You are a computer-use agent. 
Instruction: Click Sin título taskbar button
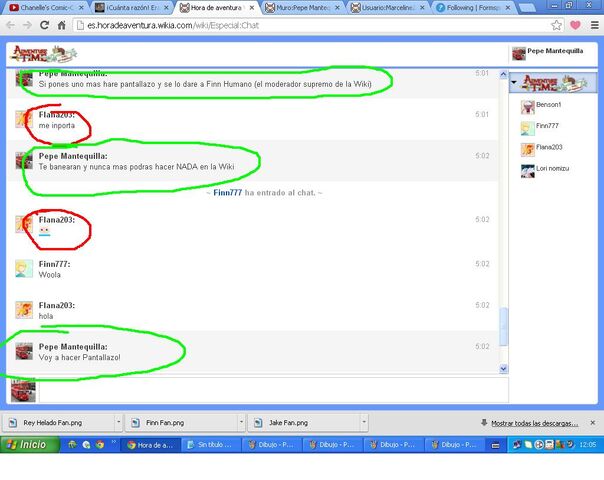[x=211, y=445]
